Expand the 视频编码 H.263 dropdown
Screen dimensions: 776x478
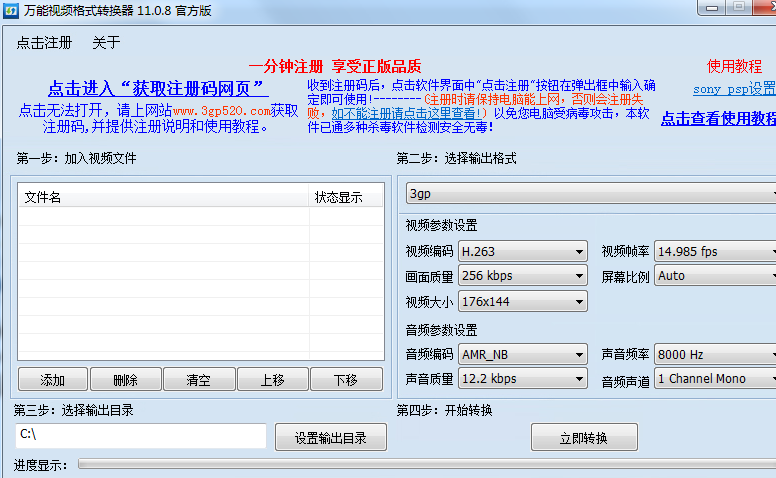point(523,251)
